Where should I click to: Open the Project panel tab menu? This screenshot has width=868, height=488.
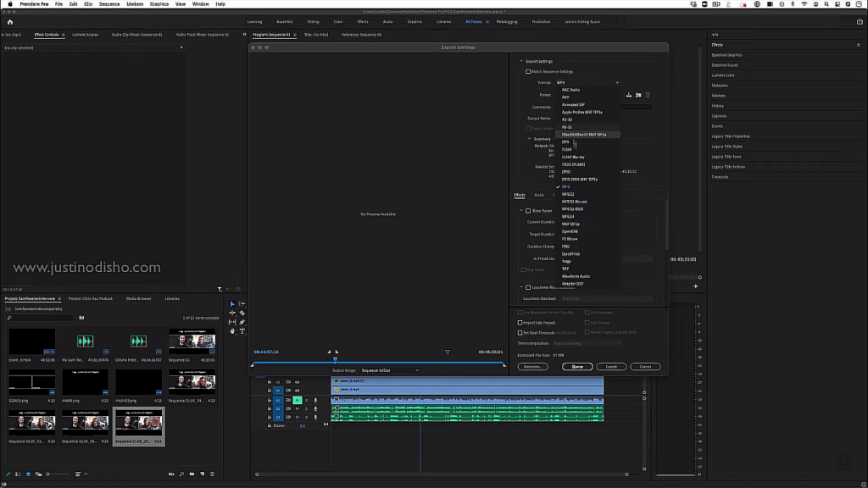[x=60, y=299]
